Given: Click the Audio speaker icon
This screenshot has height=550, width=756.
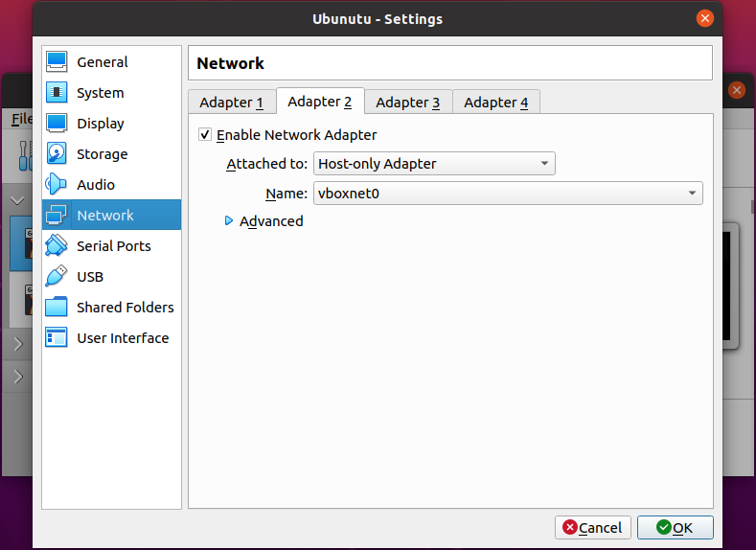Looking at the screenshot, I should pos(57,184).
